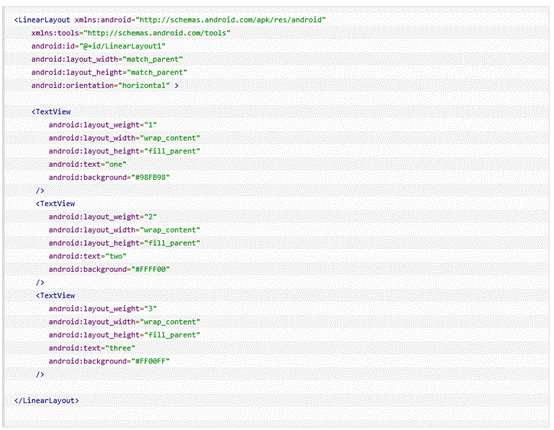Click the third TextView's closing /> tag

click(x=40, y=374)
